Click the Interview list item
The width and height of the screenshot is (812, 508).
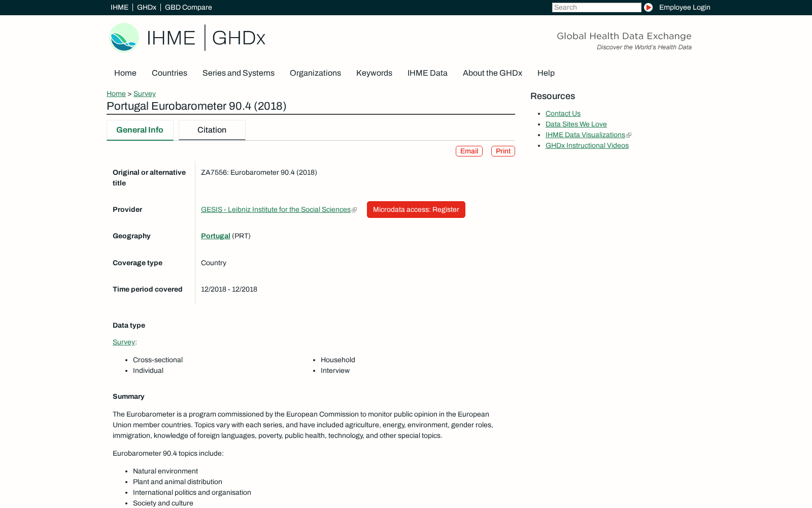335,370
